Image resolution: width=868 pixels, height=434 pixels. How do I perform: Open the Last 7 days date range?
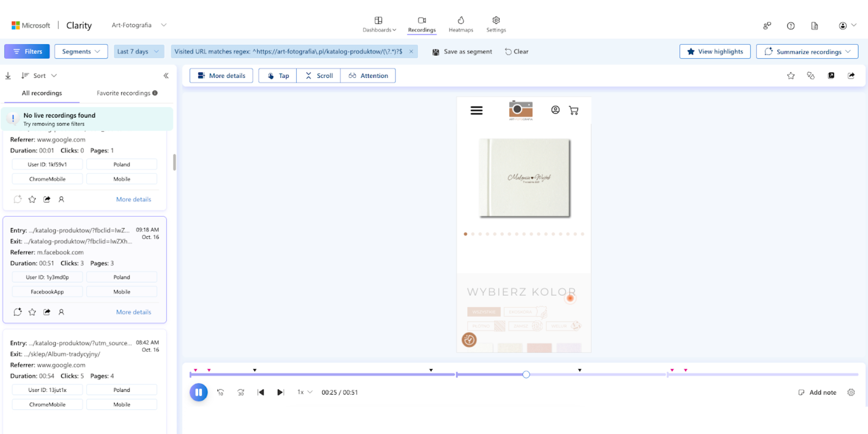pos(138,51)
